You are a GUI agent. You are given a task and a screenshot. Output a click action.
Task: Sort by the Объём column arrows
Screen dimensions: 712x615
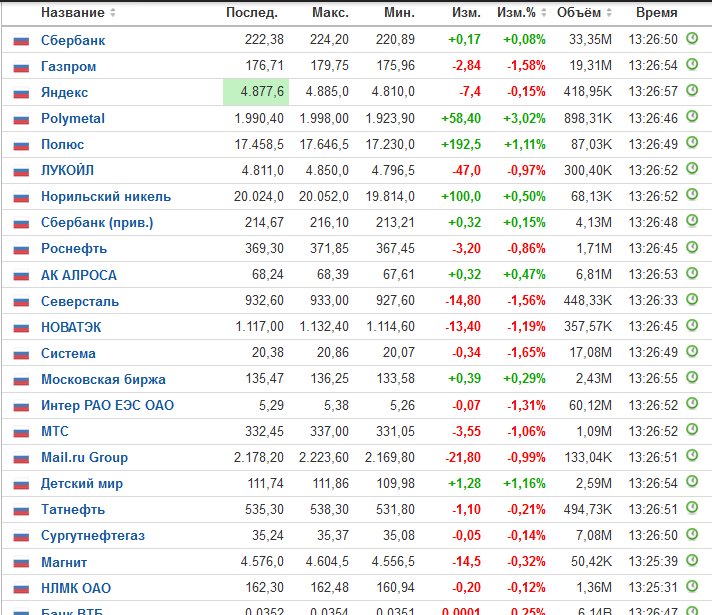609,13
